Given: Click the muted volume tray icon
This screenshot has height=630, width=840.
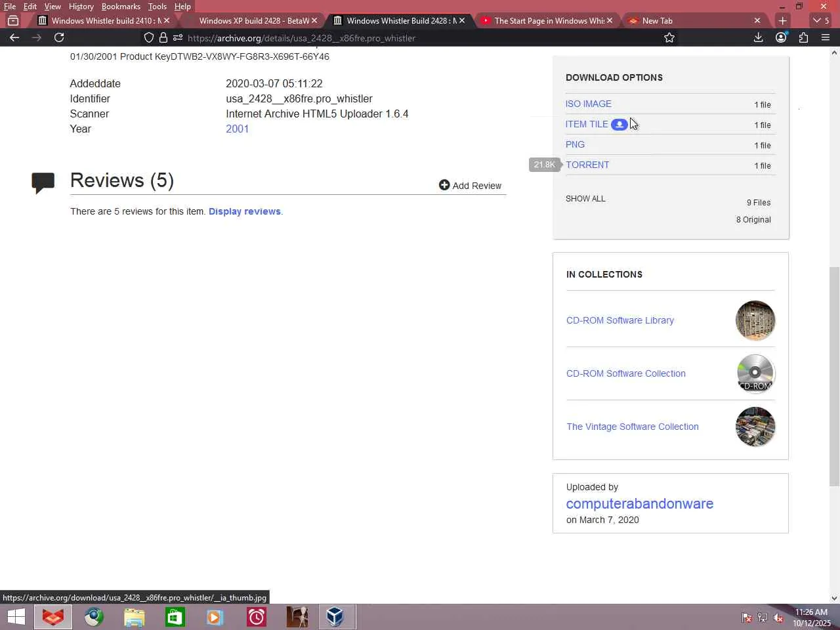Looking at the screenshot, I should coord(778,618).
